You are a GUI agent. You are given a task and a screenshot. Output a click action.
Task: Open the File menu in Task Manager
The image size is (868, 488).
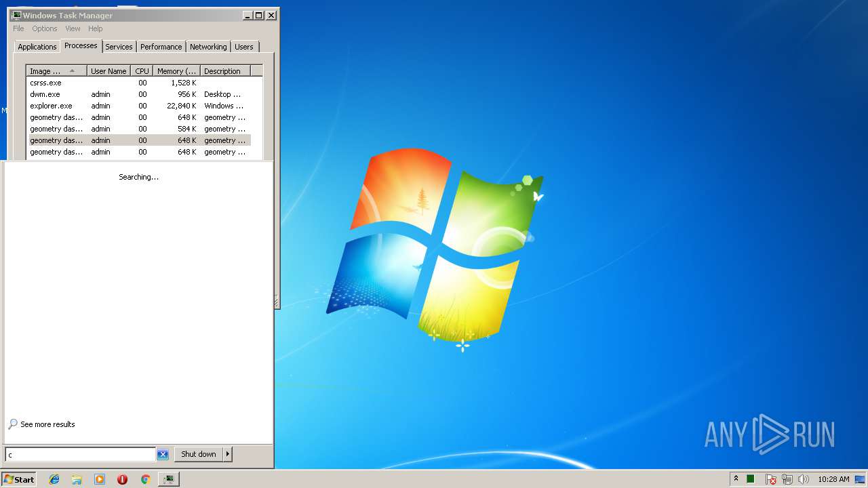18,28
